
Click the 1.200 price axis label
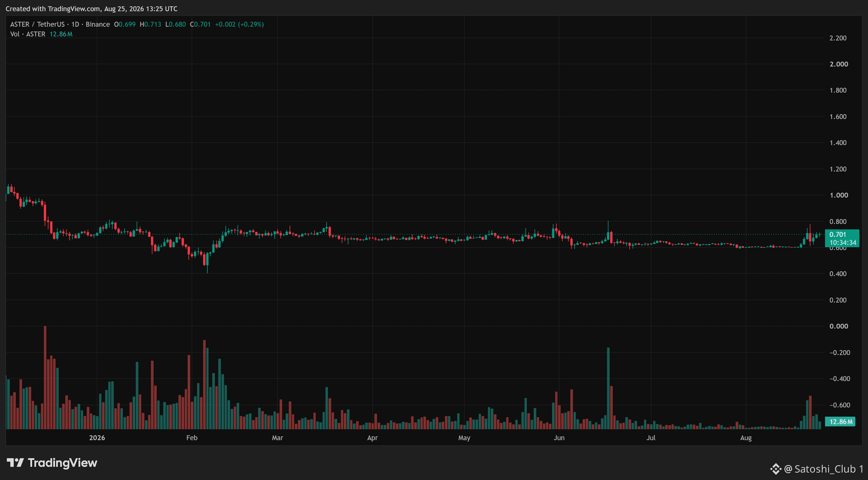tap(838, 169)
